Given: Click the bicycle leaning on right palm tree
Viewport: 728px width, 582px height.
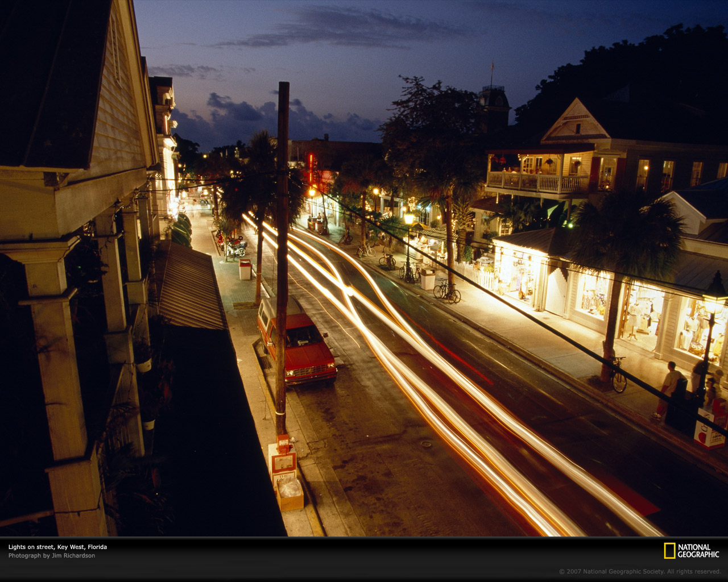Looking at the screenshot, I should [x=618, y=375].
